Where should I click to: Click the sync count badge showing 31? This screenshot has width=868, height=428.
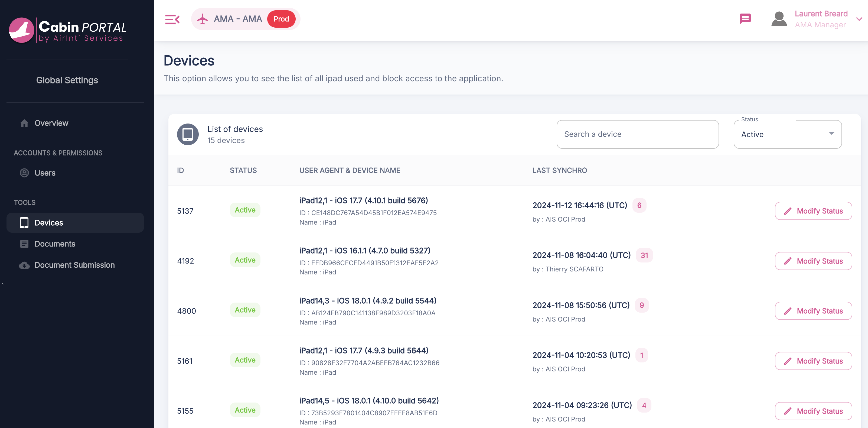(644, 255)
